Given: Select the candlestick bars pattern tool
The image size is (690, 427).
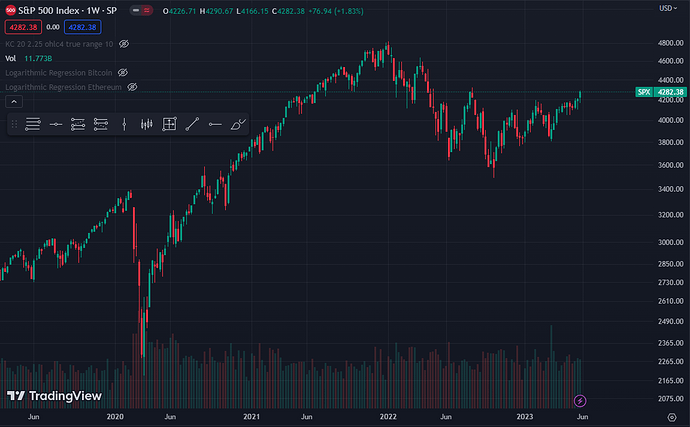Looking at the screenshot, I should 147,125.
